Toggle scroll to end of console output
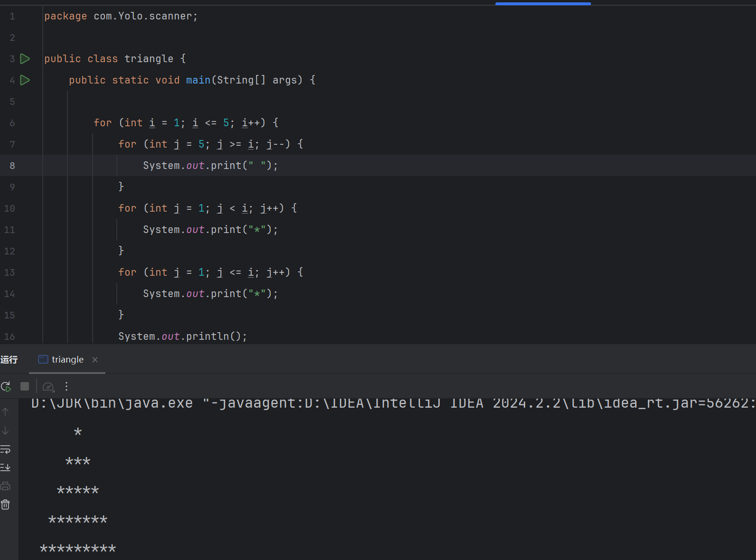The width and height of the screenshot is (756, 560). tap(5, 467)
